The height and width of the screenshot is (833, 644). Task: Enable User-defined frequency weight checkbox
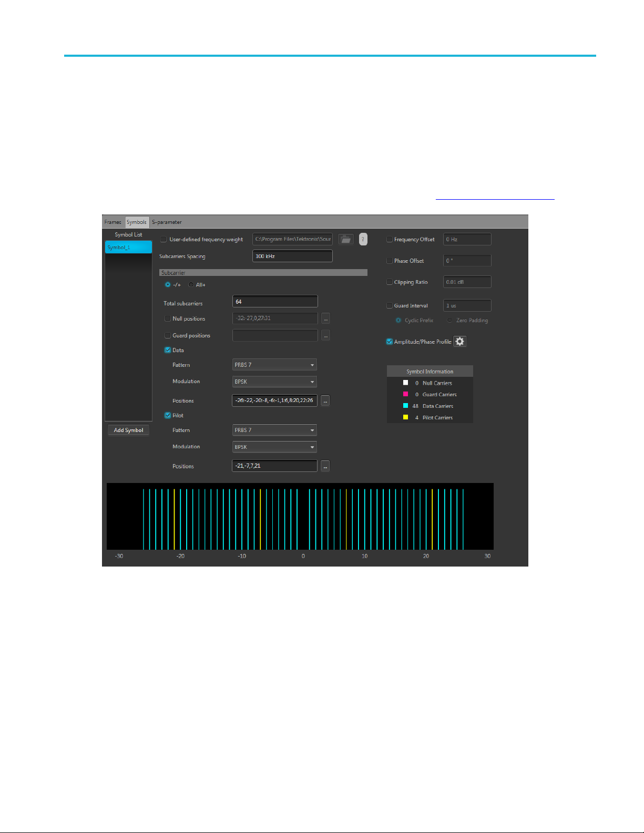[x=163, y=239]
